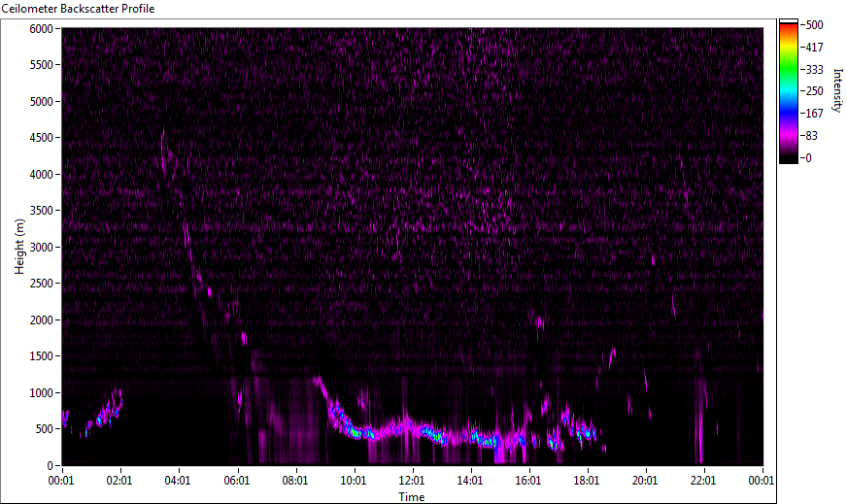Click the 10:01 time tick label
This screenshot has height=504, width=847.
(x=354, y=481)
